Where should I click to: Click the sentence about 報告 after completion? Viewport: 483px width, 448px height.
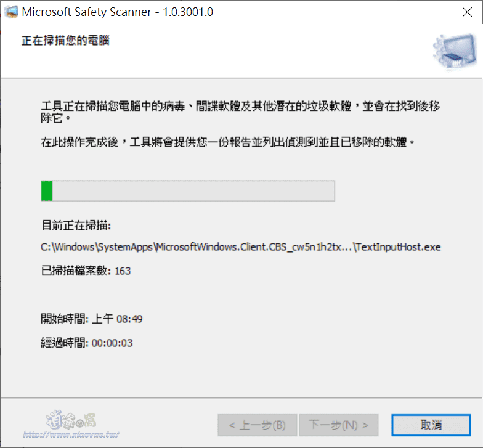228,142
